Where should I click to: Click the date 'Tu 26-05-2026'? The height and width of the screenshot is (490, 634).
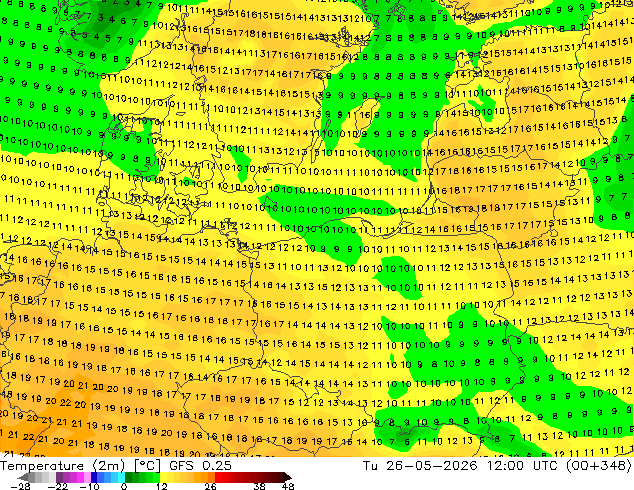(x=420, y=466)
